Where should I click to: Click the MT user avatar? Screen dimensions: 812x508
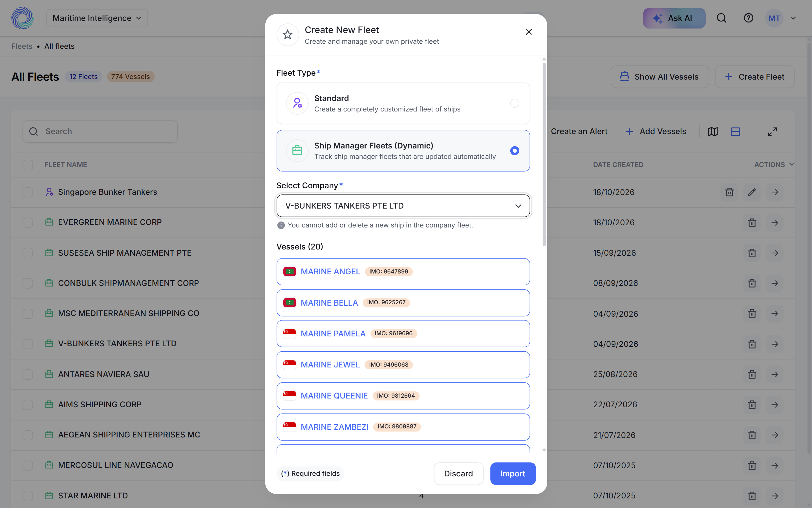774,18
